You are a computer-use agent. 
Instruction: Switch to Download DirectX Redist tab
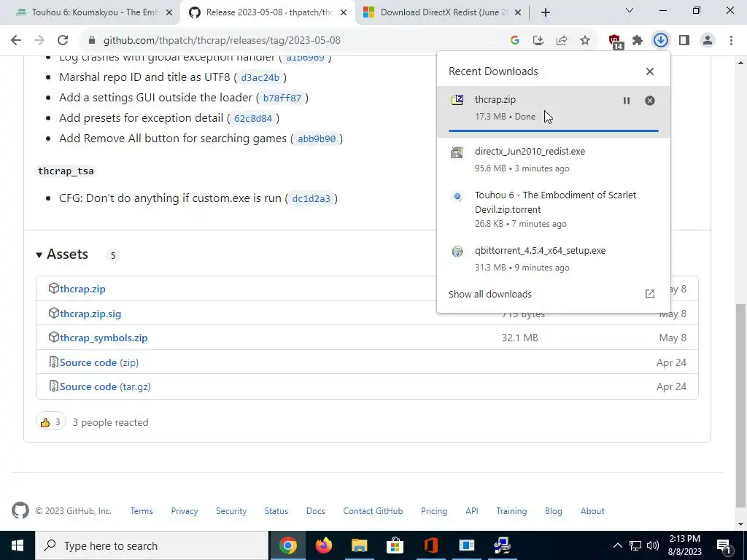click(x=441, y=12)
